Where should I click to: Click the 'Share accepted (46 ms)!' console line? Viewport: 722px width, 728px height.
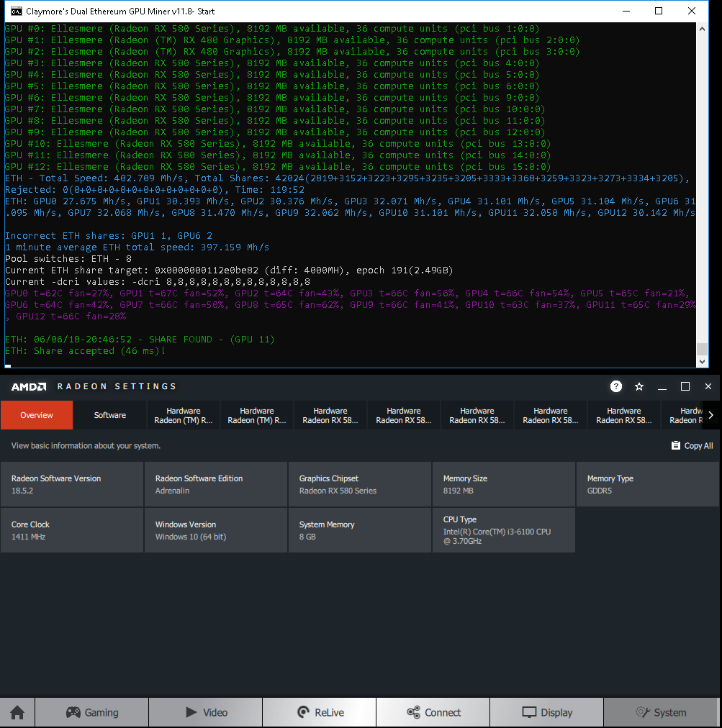click(85, 351)
